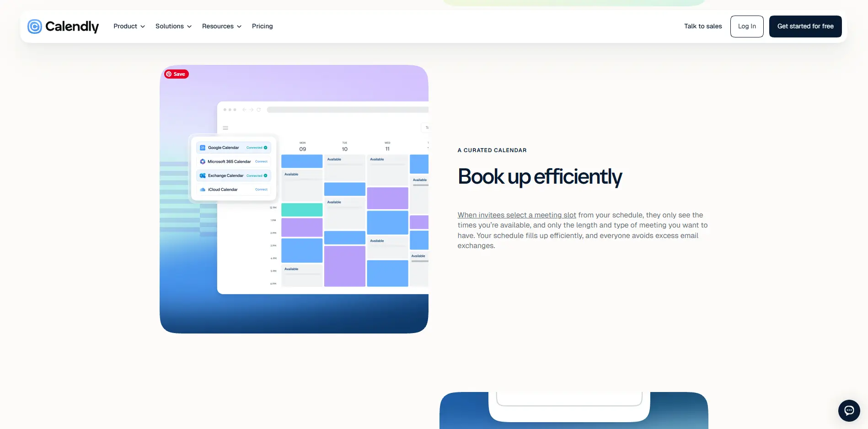Open the chat support bubble

pos(849,410)
